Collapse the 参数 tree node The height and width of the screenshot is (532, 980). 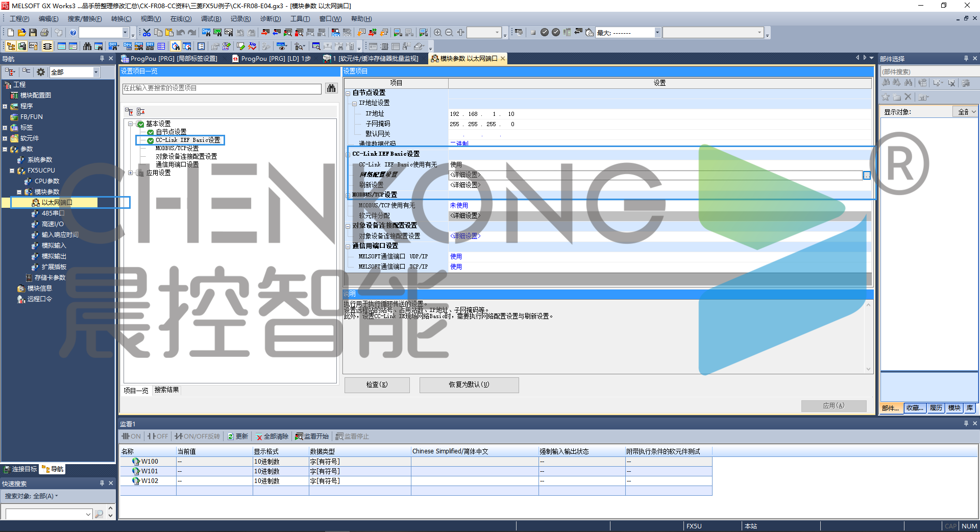click(5, 149)
